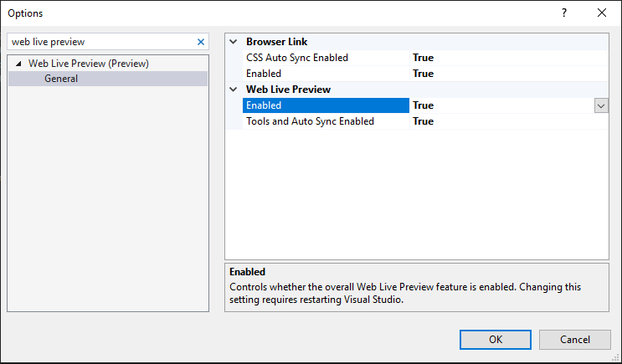Screen dimensions: 622x364
Task: Select the highlighted Enabled property under Web Live Preview
Action: point(326,105)
